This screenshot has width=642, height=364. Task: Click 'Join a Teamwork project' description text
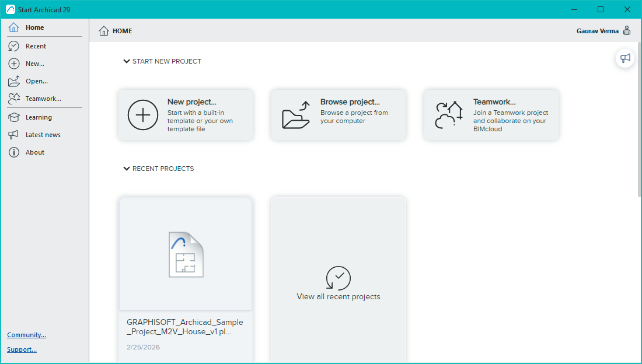tap(511, 121)
